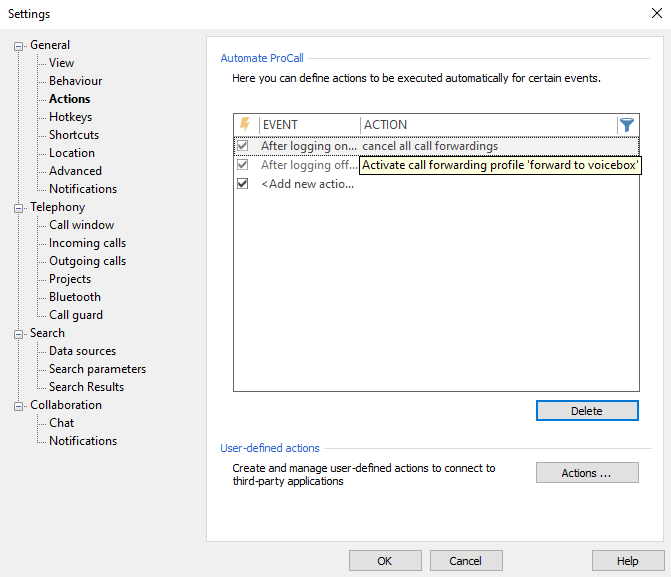
Task: Open Data sources under Search
Action: click(82, 351)
